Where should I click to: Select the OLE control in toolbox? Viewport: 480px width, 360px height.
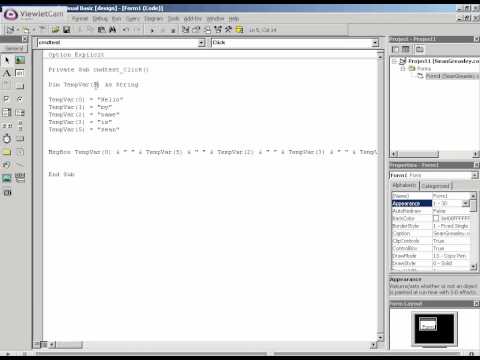6,192
